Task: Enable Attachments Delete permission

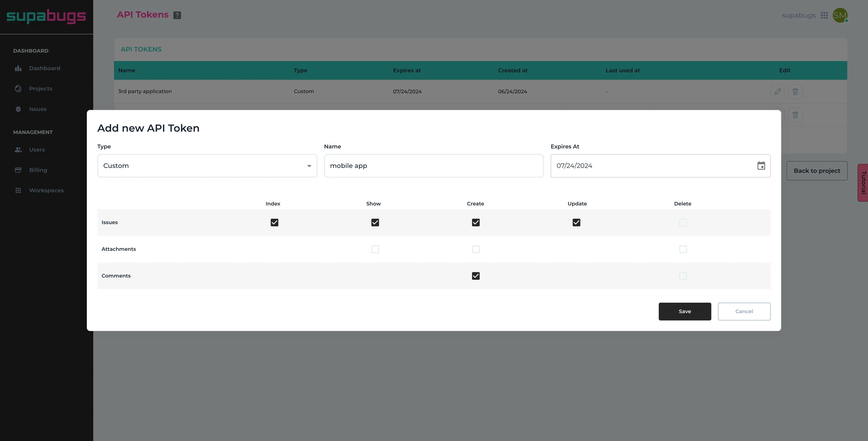Action: [683, 249]
